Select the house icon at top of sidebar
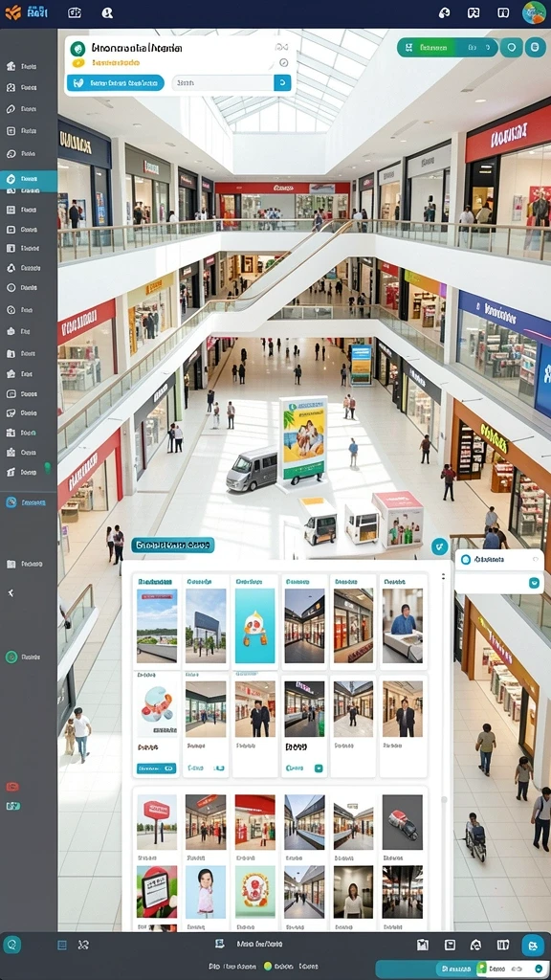This screenshot has height=980, width=551. click(11, 66)
